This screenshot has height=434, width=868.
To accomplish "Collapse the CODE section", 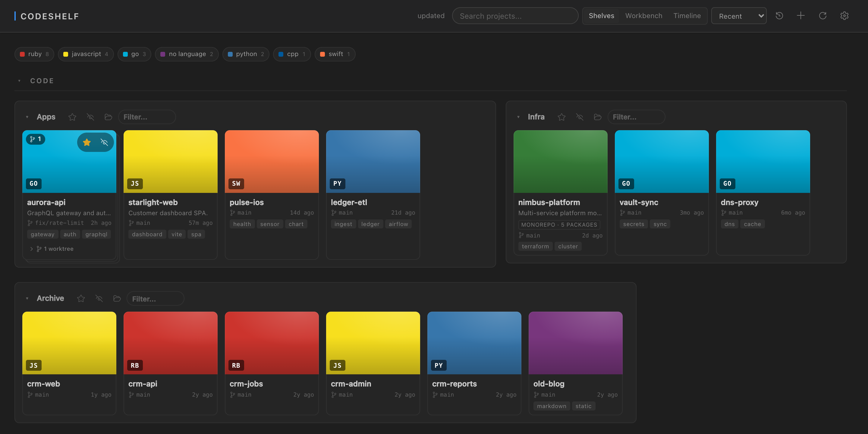I will (x=19, y=81).
